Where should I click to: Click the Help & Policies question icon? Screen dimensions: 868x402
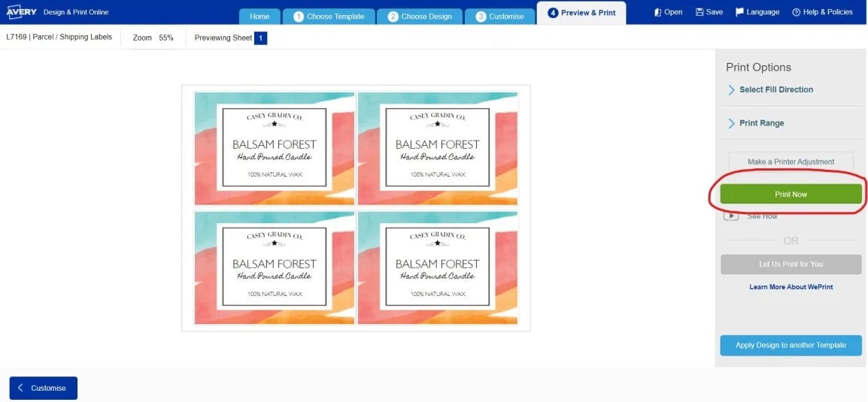coord(797,12)
